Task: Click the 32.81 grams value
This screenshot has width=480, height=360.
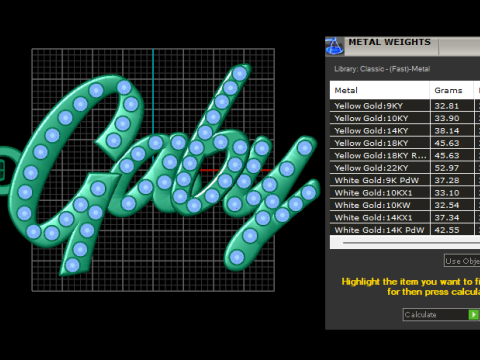Action: point(447,106)
